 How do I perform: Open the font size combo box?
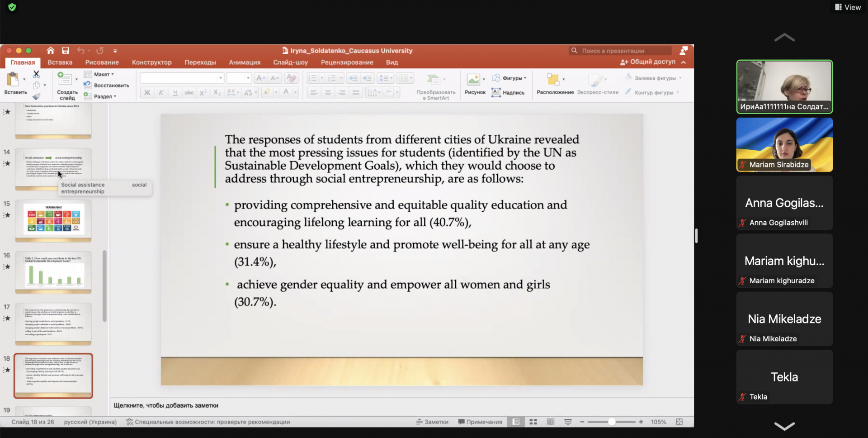238,78
